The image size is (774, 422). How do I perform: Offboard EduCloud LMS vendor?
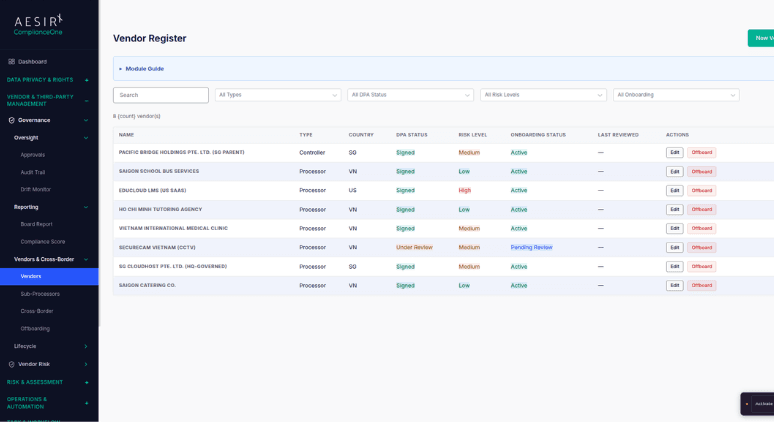coord(701,191)
